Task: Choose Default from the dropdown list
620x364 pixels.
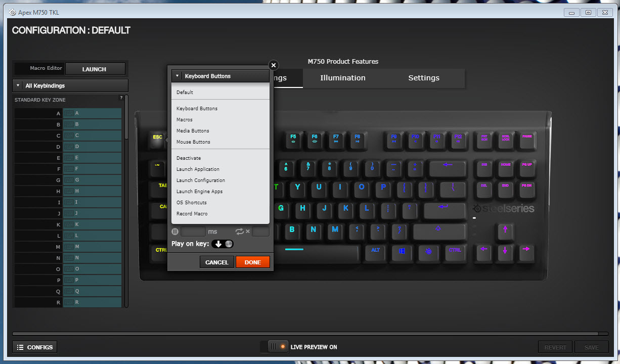Action: click(x=185, y=93)
